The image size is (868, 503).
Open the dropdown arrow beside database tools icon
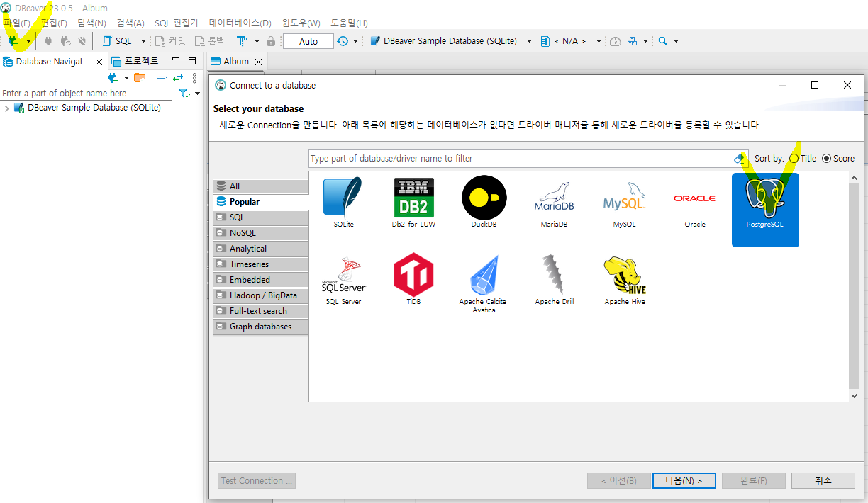pyautogui.click(x=646, y=41)
